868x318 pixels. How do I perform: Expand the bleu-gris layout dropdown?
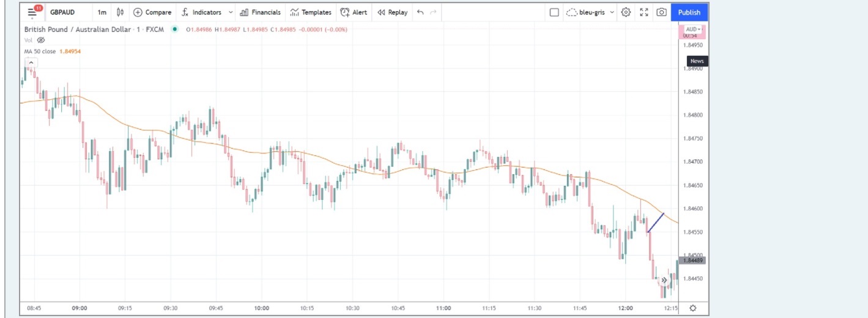click(x=612, y=12)
